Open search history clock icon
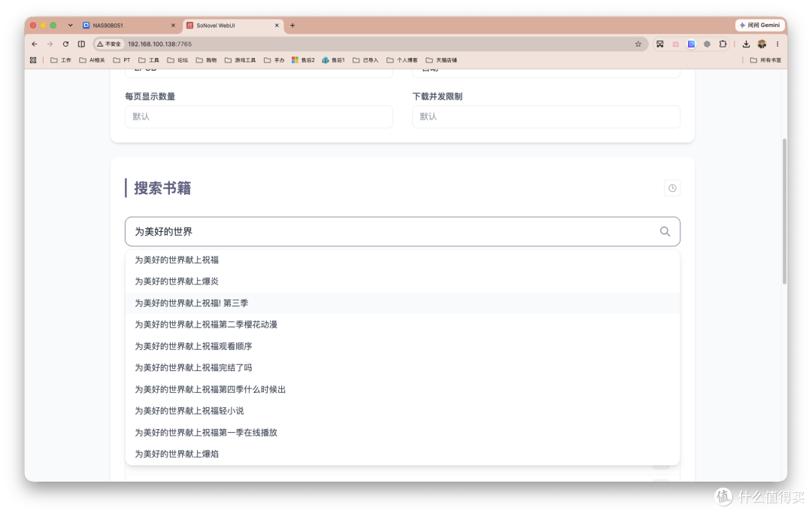 [x=672, y=188]
